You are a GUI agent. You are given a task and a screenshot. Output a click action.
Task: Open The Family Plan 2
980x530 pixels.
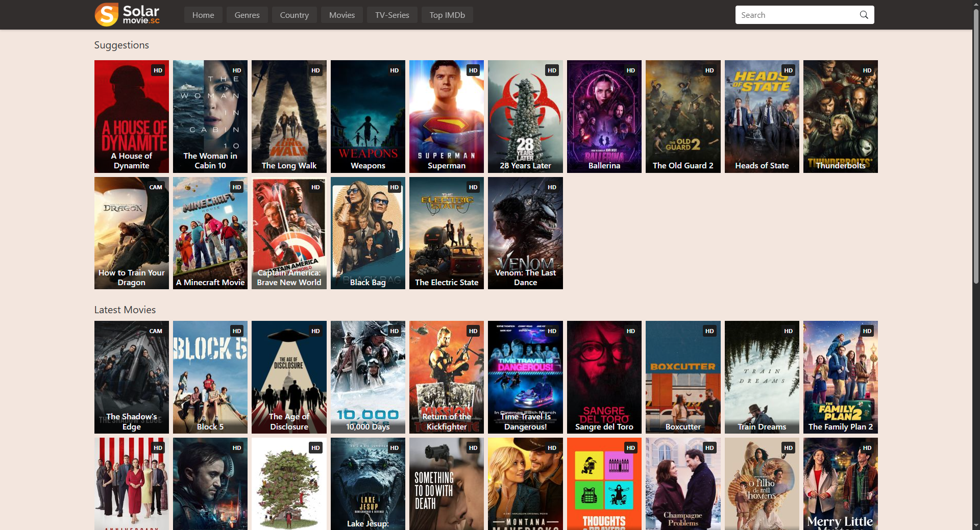(840, 377)
